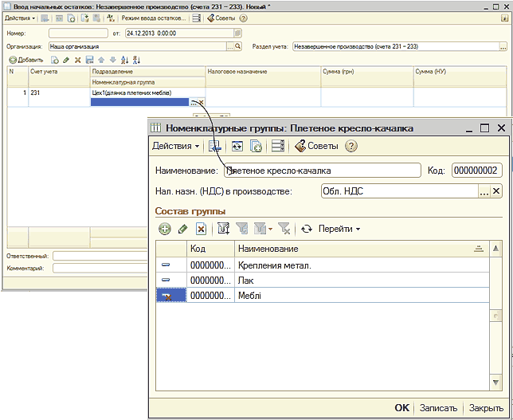
Task: Click the Добавить button in main table
Action: (x=26, y=60)
